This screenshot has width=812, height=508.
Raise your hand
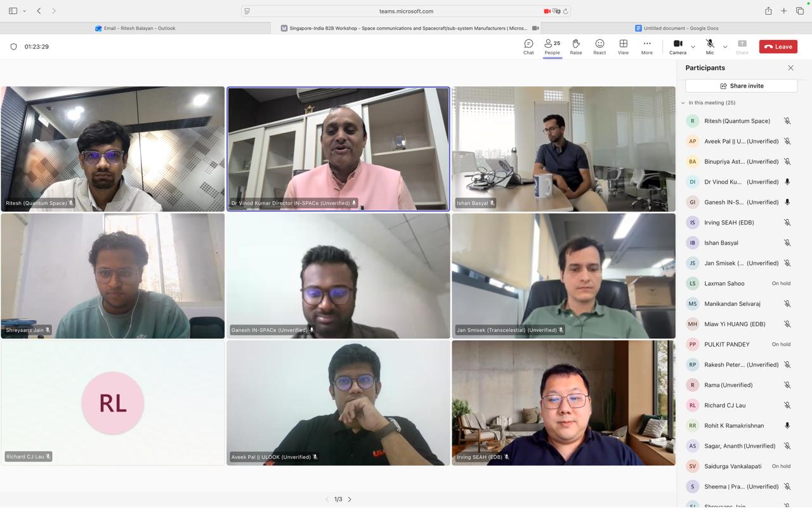coord(575,46)
